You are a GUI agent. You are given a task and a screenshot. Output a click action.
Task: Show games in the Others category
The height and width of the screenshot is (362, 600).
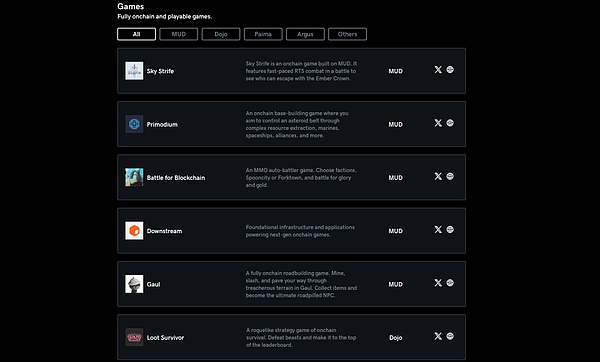[x=347, y=34]
